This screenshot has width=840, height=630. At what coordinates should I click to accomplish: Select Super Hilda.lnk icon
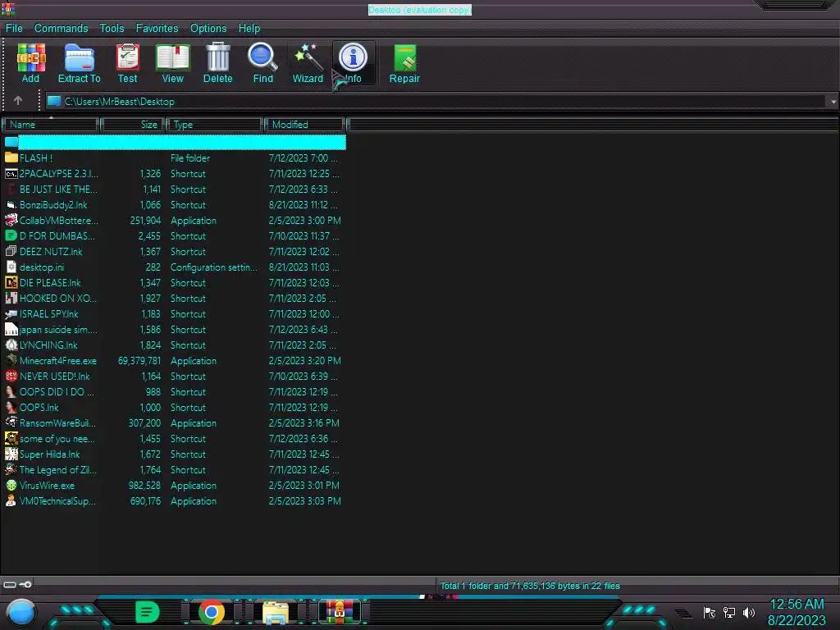[11, 454]
